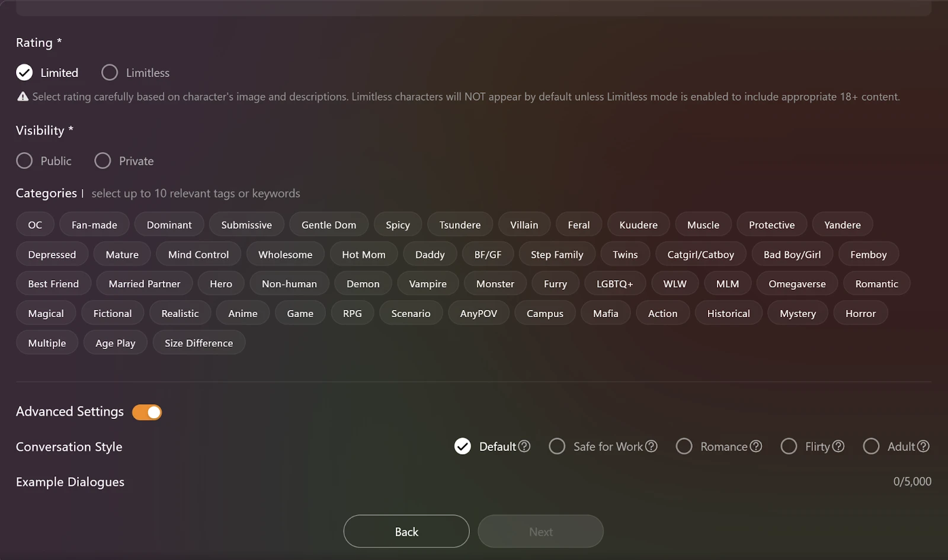Screen dimensions: 948x560
Task: Pick the Romance conversation style
Action: point(684,446)
